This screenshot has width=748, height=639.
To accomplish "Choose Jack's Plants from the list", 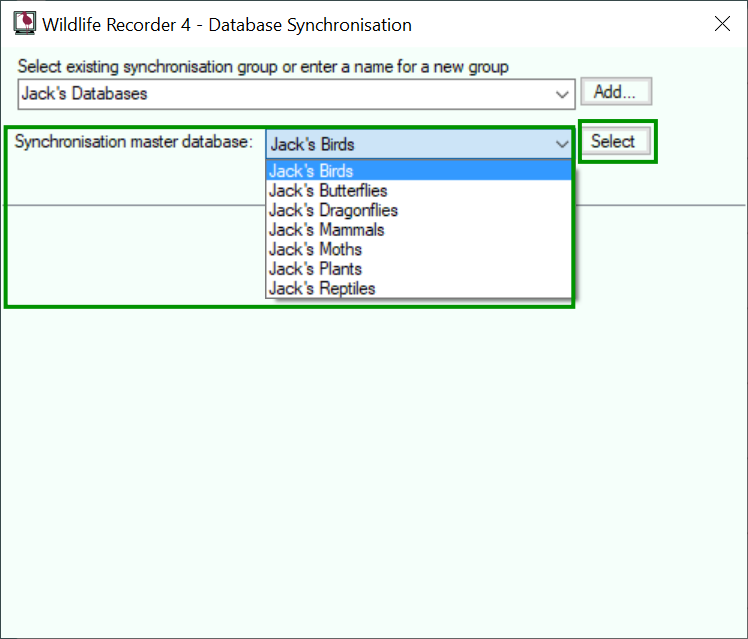I will tap(418, 268).
